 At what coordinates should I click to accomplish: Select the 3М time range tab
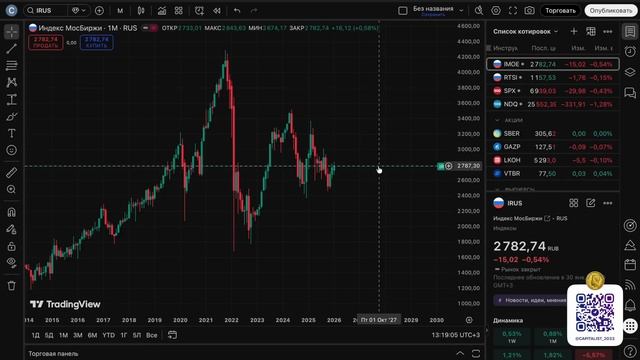tap(78, 335)
